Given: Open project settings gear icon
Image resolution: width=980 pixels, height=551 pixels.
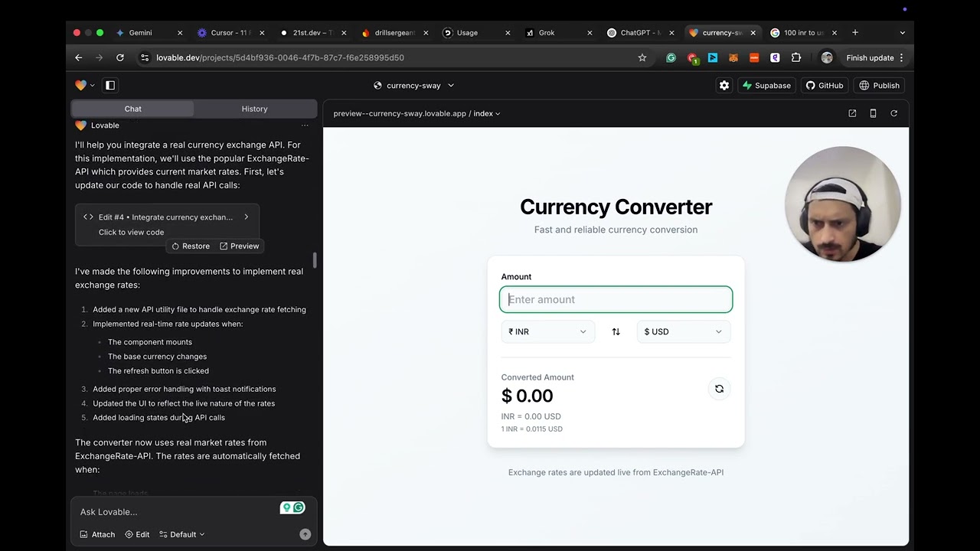Looking at the screenshot, I should tap(724, 85).
